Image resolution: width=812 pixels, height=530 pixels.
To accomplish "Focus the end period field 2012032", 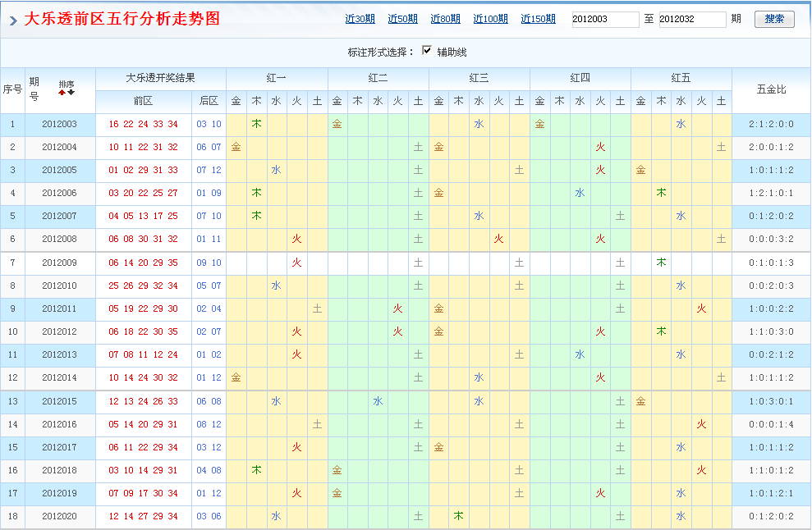I will click(692, 19).
